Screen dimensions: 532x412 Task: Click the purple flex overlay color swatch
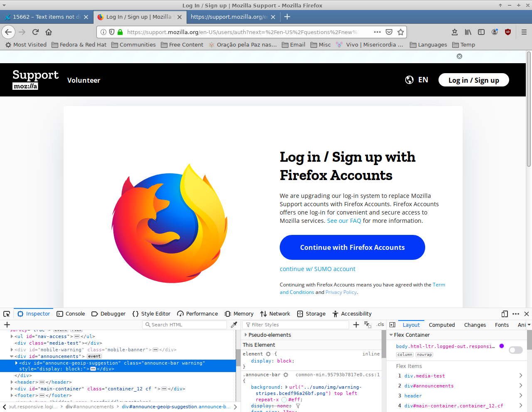502,346
